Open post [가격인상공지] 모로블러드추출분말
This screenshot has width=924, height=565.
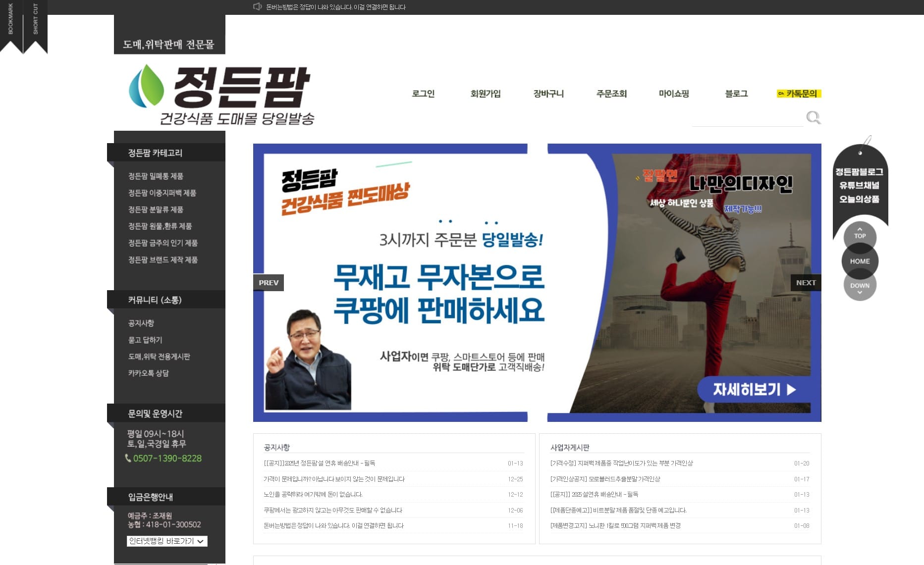point(605,479)
